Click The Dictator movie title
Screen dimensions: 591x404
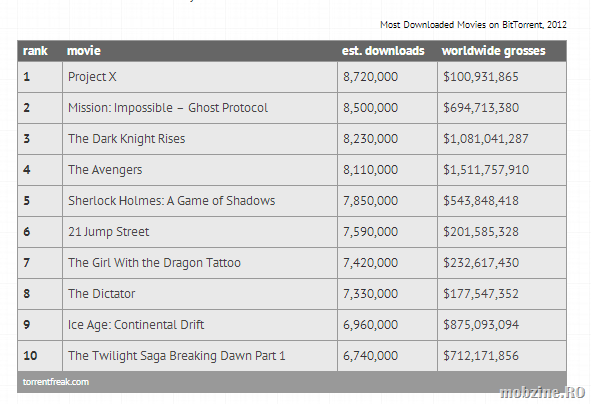point(101,294)
